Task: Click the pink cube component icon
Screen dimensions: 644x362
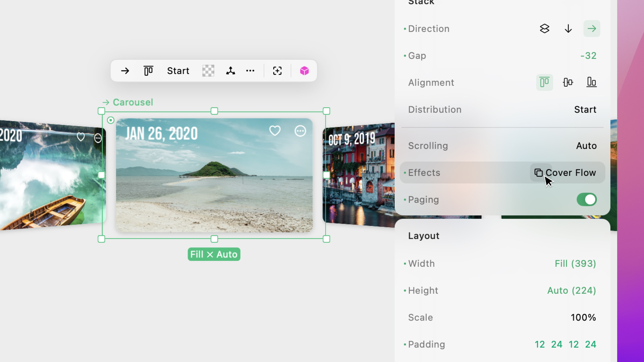Action: pos(304,71)
